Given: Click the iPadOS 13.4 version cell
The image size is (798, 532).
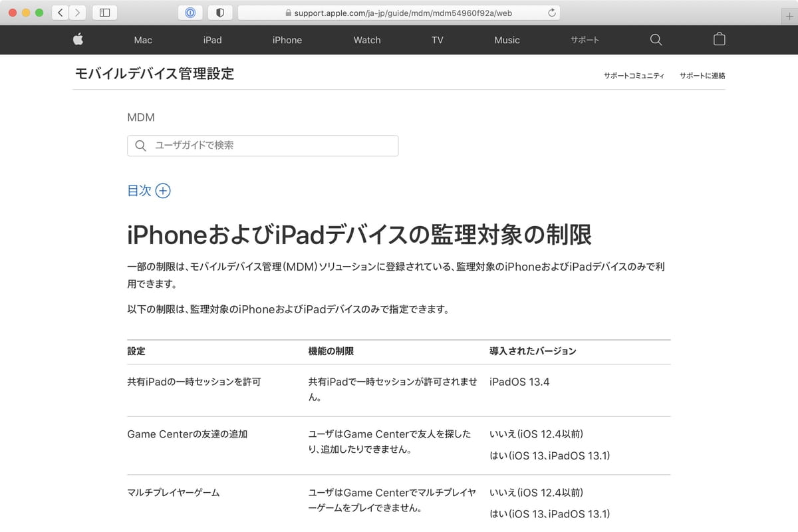Looking at the screenshot, I should pyautogui.click(x=519, y=382).
